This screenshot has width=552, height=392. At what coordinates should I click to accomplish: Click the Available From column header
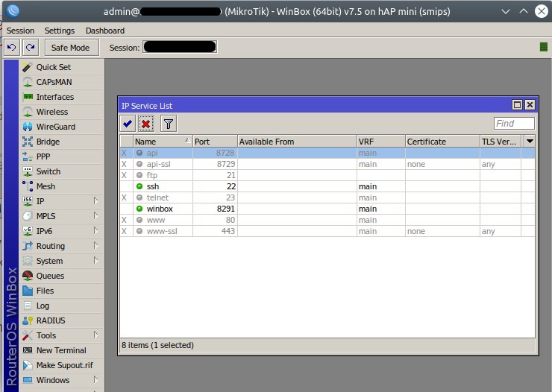click(297, 142)
